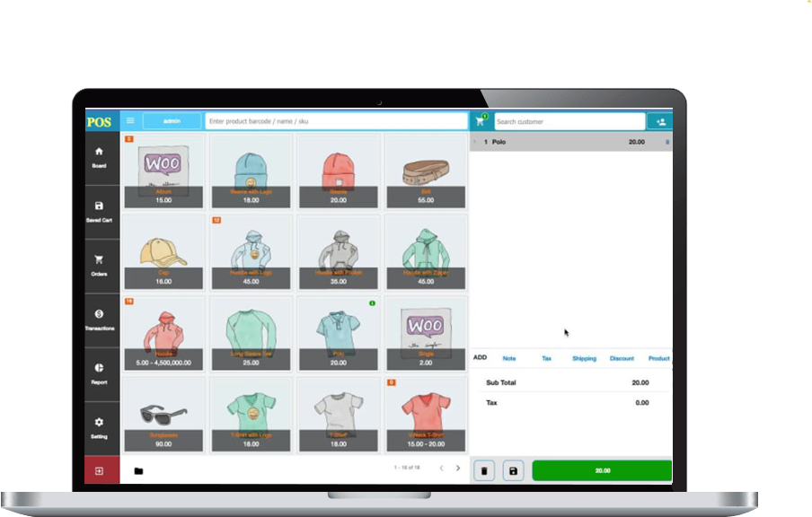Delete the cart with trash icon

(484, 470)
